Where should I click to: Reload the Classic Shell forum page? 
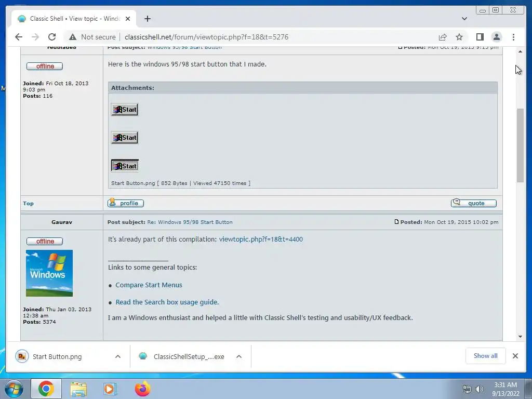tap(52, 37)
